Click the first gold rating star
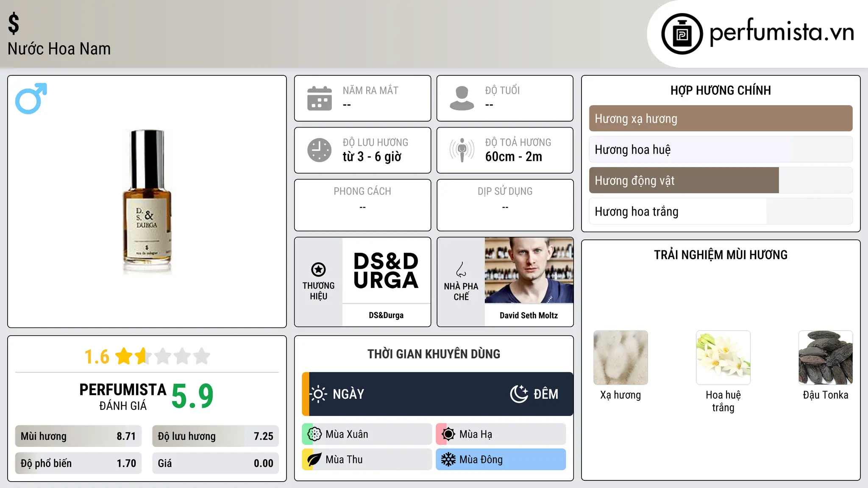 click(x=124, y=356)
